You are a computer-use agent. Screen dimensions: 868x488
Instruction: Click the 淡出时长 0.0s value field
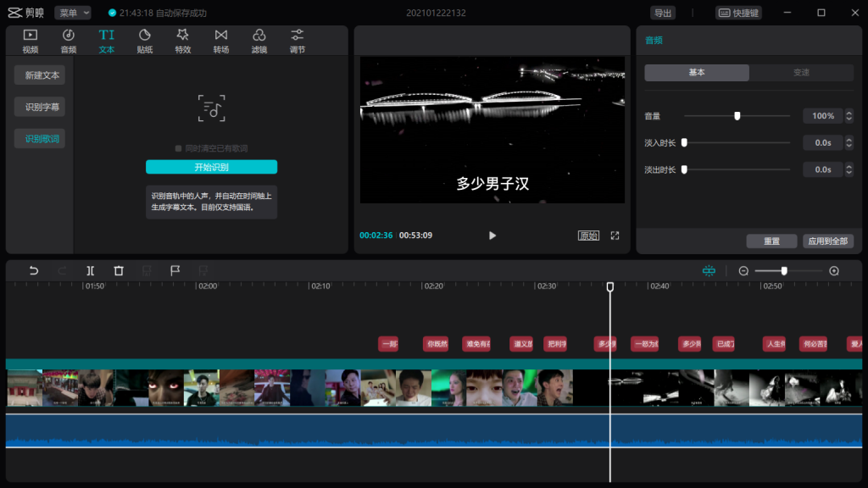click(822, 169)
